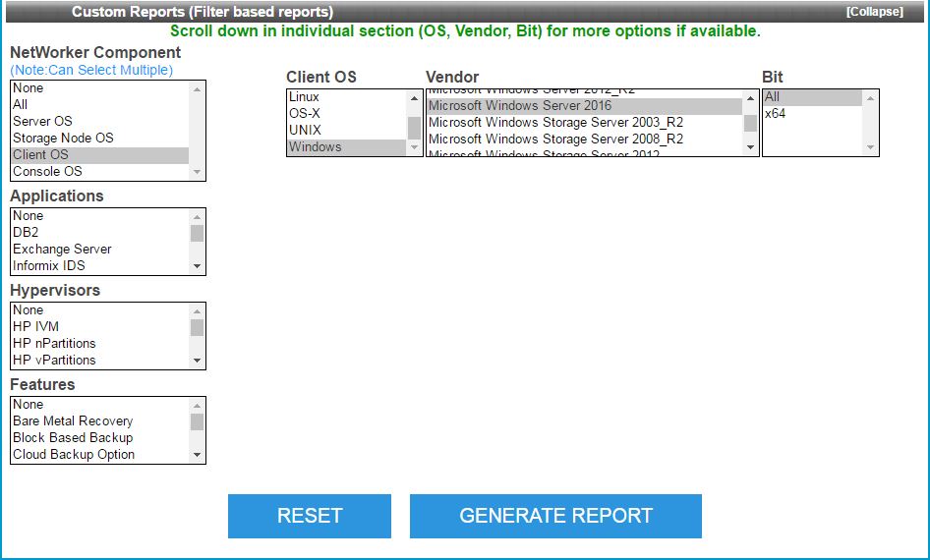Viewport: 930px width, 560px height.
Task: Click the Hypervisors list scrollbar thumb
Action: coord(197,328)
